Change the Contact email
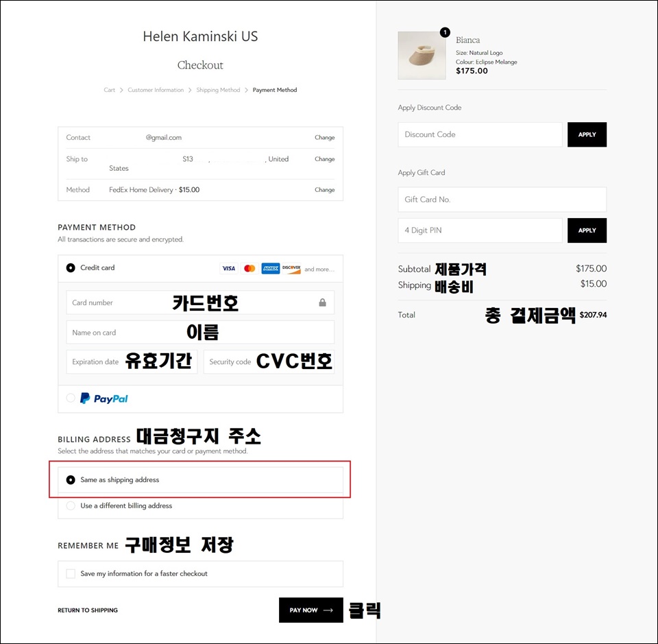Screen dimensions: 658x644 pos(325,137)
